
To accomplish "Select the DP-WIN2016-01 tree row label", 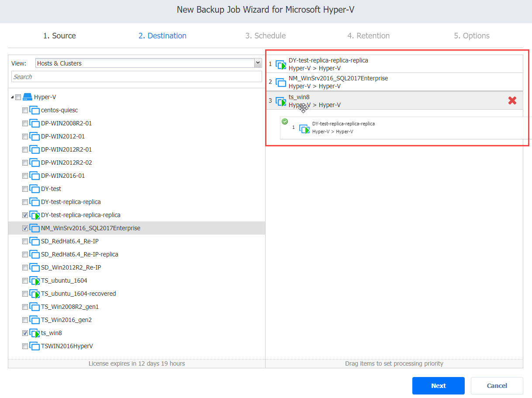I will coord(63,176).
